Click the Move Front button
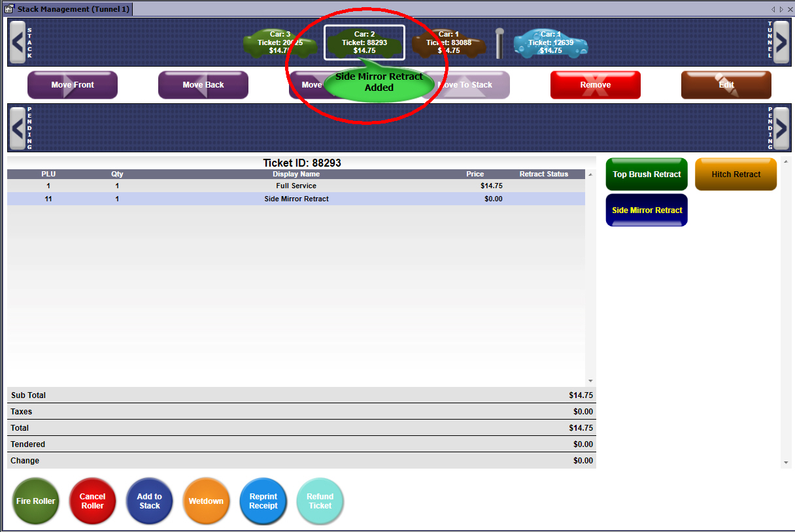The width and height of the screenshot is (795, 532). 73,85
